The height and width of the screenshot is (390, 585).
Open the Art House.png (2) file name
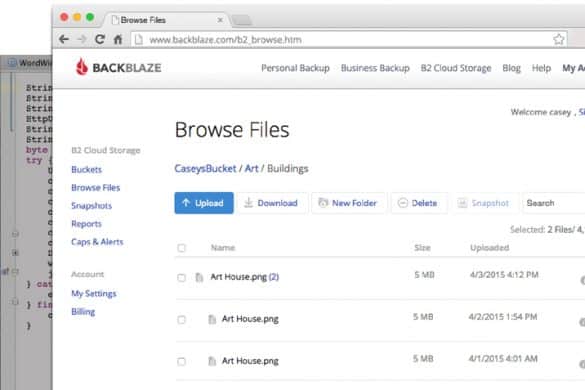coord(239,277)
